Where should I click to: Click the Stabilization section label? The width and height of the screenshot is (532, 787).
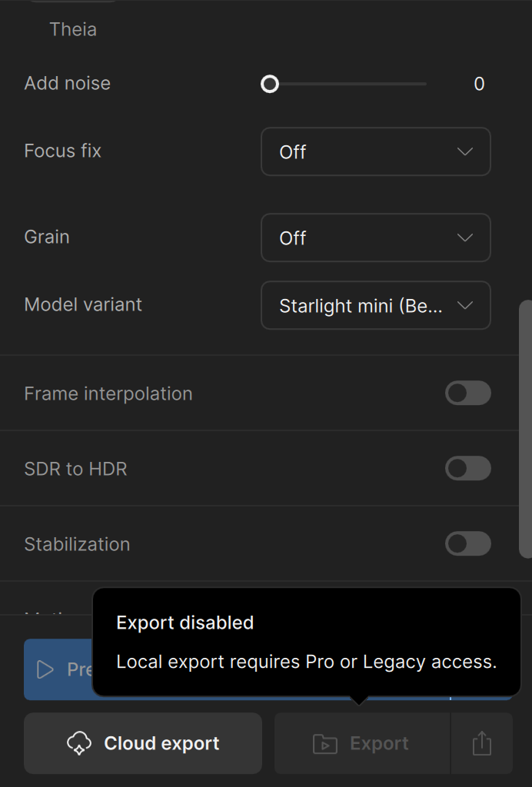pyautogui.click(x=78, y=545)
